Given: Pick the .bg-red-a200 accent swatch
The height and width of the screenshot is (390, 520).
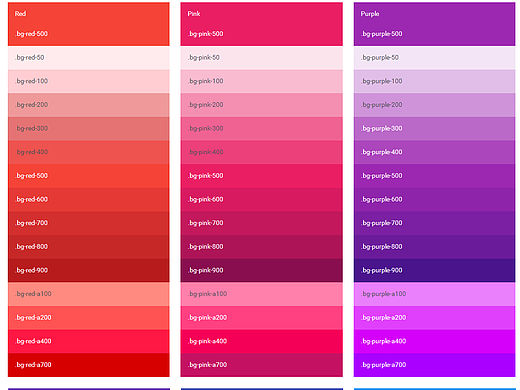Looking at the screenshot, I should coord(89,318).
